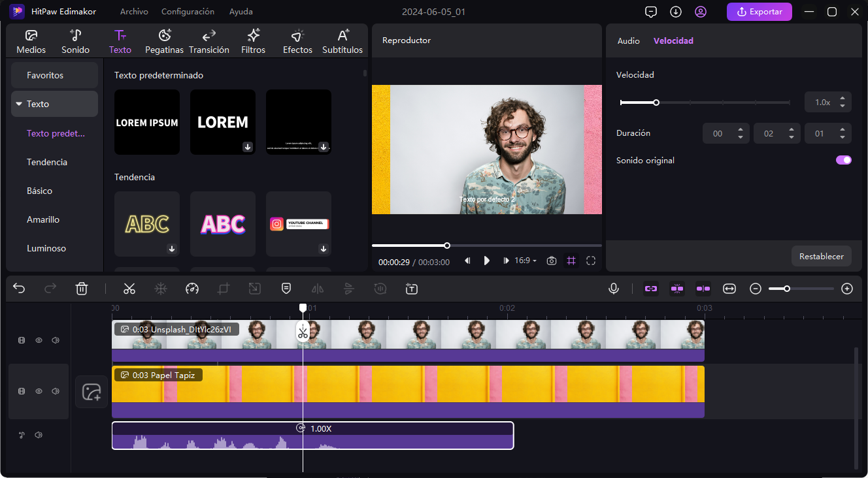Mute the Papel Tapiz track speaker icon
868x478 pixels.
[56, 391]
